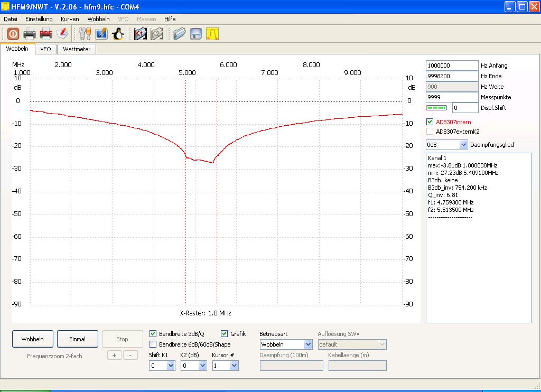
Task: Click the K1 channel calibration icon
Action: click(140, 34)
